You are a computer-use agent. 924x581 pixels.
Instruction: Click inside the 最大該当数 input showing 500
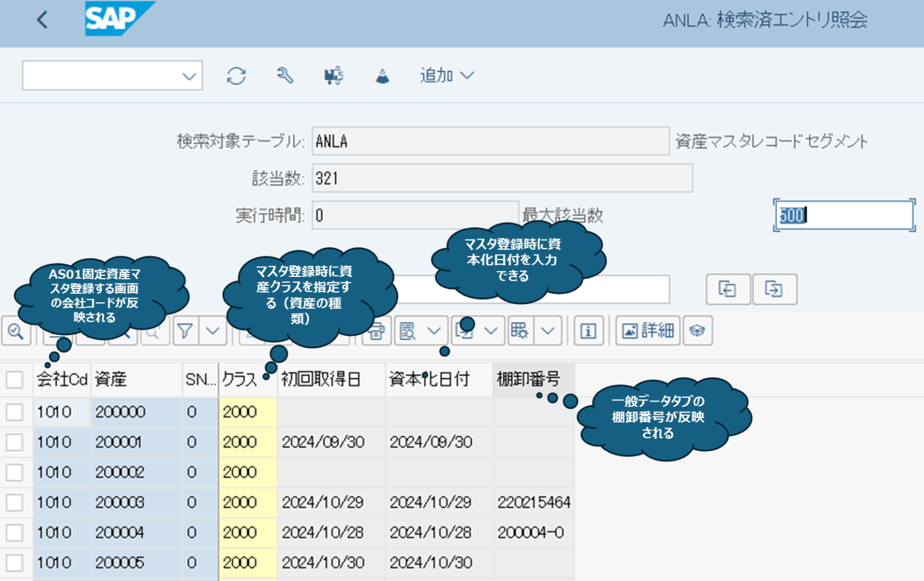click(842, 215)
